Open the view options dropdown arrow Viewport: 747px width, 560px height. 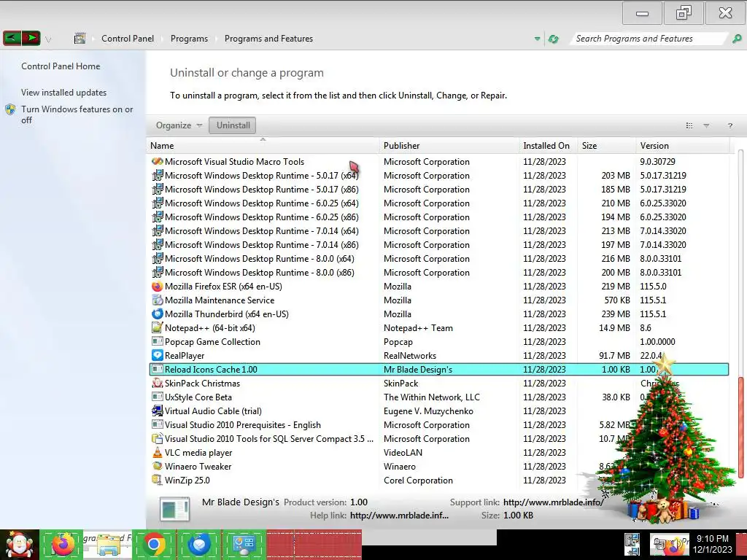[706, 125]
